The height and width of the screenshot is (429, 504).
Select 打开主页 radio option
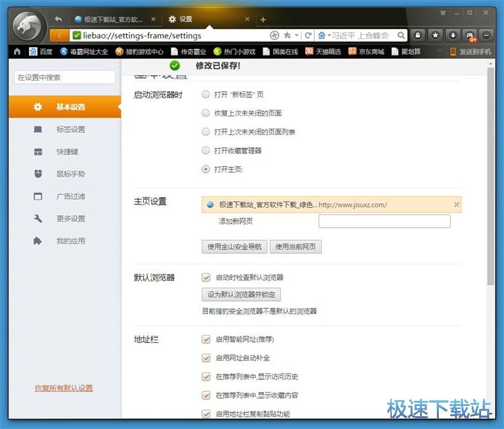206,169
